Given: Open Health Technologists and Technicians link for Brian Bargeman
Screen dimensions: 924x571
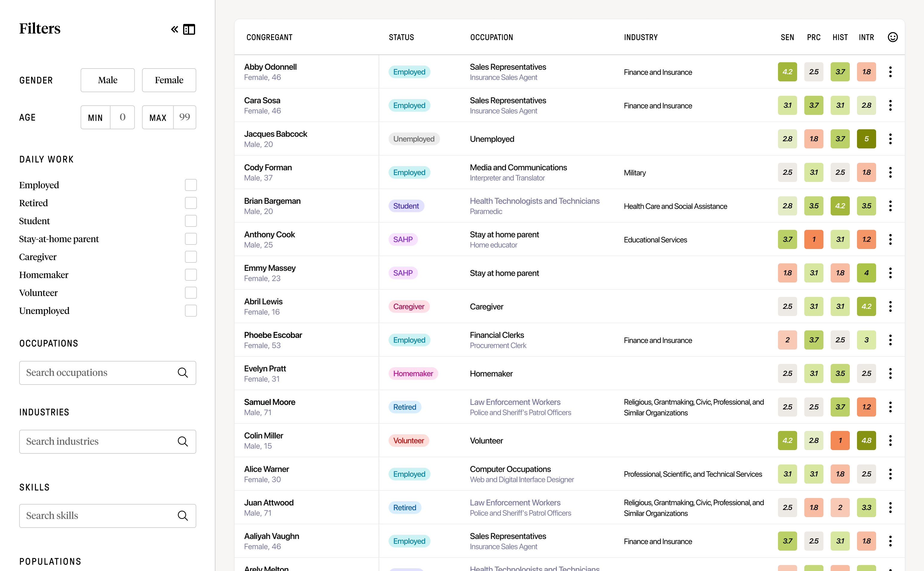Looking at the screenshot, I should pyautogui.click(x=534, y=201).
